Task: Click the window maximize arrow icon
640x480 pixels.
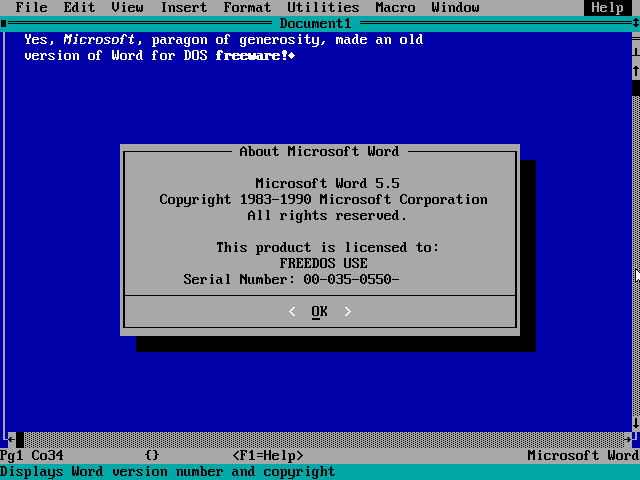Action: tap(636, 24)
